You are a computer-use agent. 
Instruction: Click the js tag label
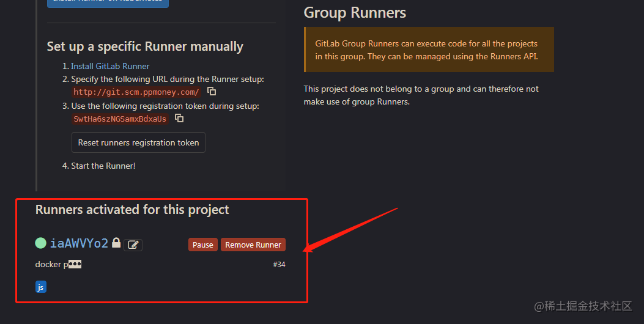[41, 287]
